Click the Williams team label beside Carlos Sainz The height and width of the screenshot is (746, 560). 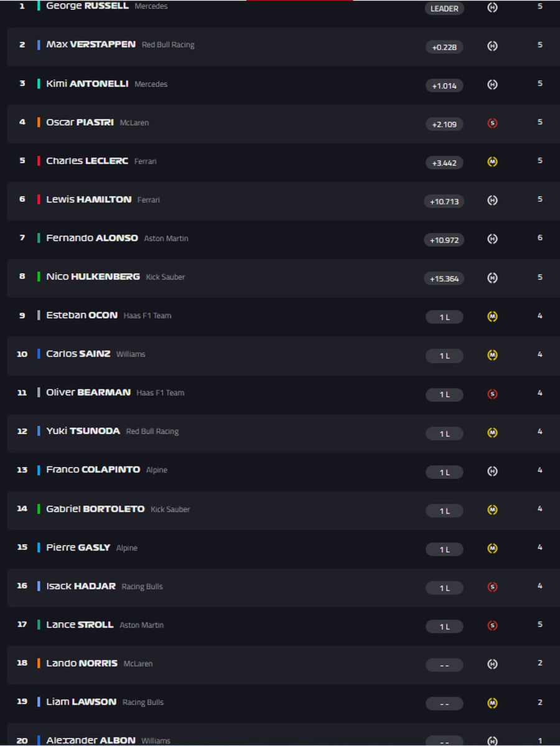point(131,354)
